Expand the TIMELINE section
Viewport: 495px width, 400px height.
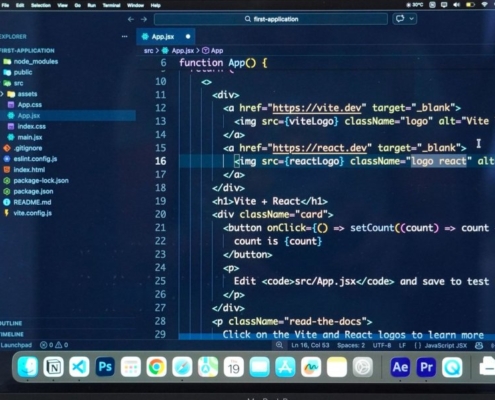pos(12,334)
